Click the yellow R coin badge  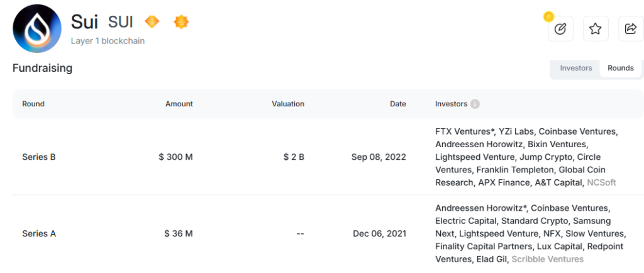[548, 17]
